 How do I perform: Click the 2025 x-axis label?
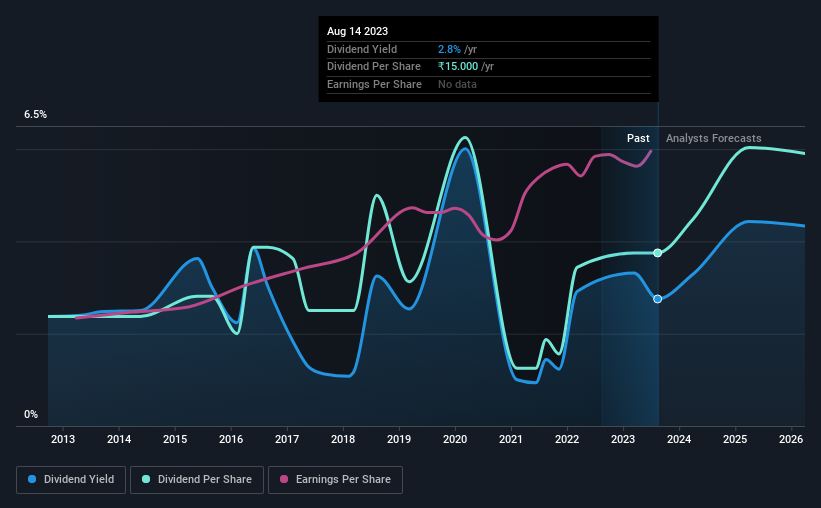pyautogui.click(x=735, y=439)
